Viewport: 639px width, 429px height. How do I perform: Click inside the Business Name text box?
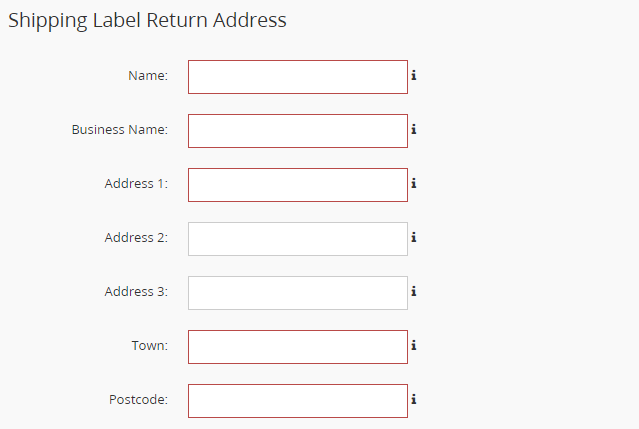[x=298, y=131]
